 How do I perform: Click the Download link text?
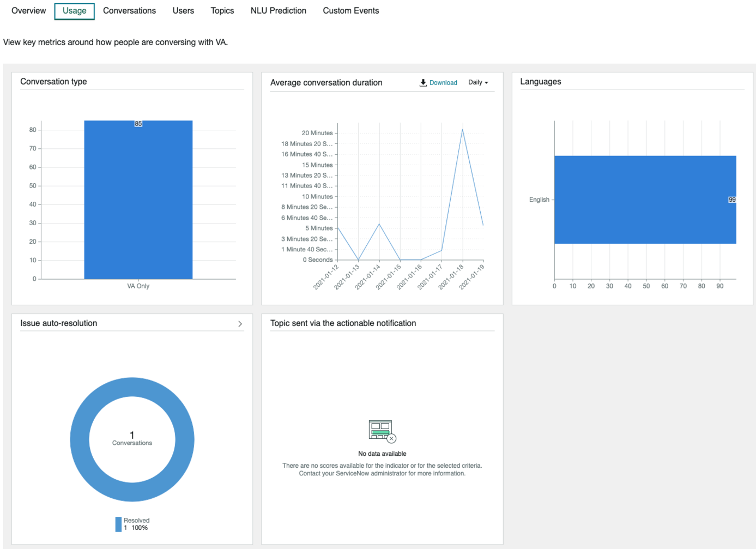coord(443,83)
